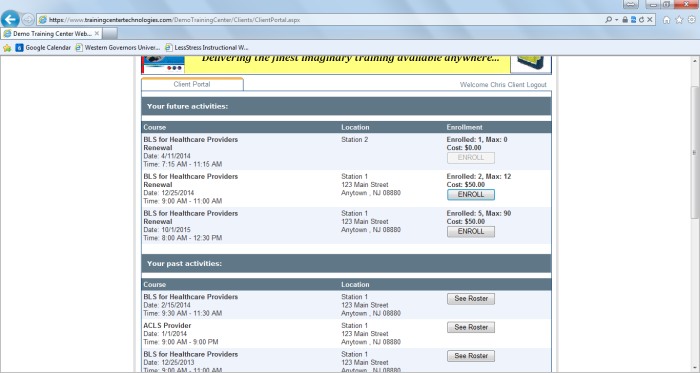This screenshot has width=700, height=373.
Task: Click the 'Cost: $0.00' text
Action: pyautogui.click(x=464, y=148)
